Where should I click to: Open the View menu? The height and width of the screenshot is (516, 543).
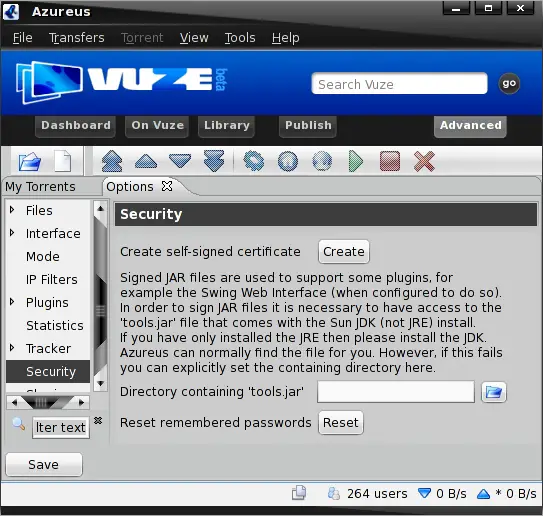click(194, 37)
